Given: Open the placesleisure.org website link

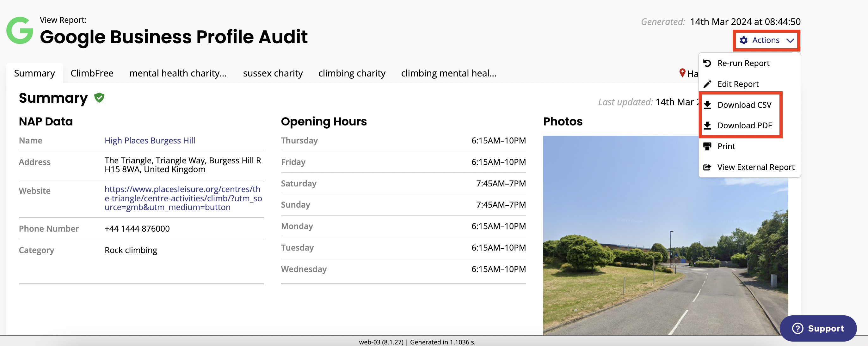Looking at the screenshot, I should pyautogui.click(x=183, y=198).
